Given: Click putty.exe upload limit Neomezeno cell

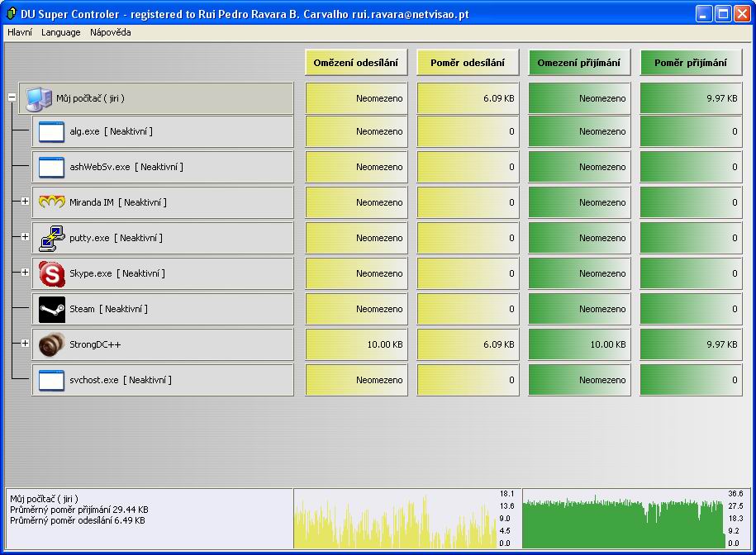Looking at the screenshot, I should coord(356,238).
